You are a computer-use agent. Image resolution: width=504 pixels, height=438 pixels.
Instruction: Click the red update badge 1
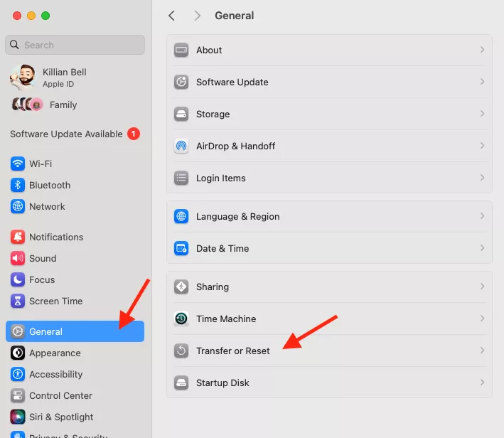coord(134,134)
